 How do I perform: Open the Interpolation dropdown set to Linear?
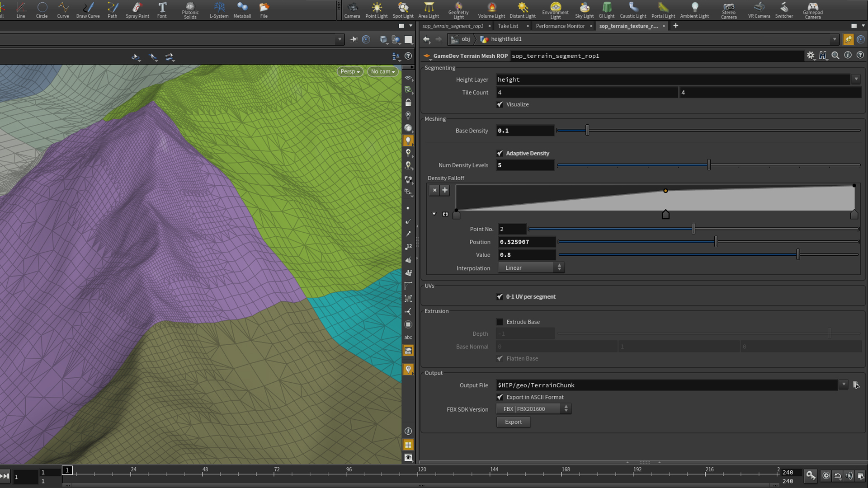coord(530,267)
